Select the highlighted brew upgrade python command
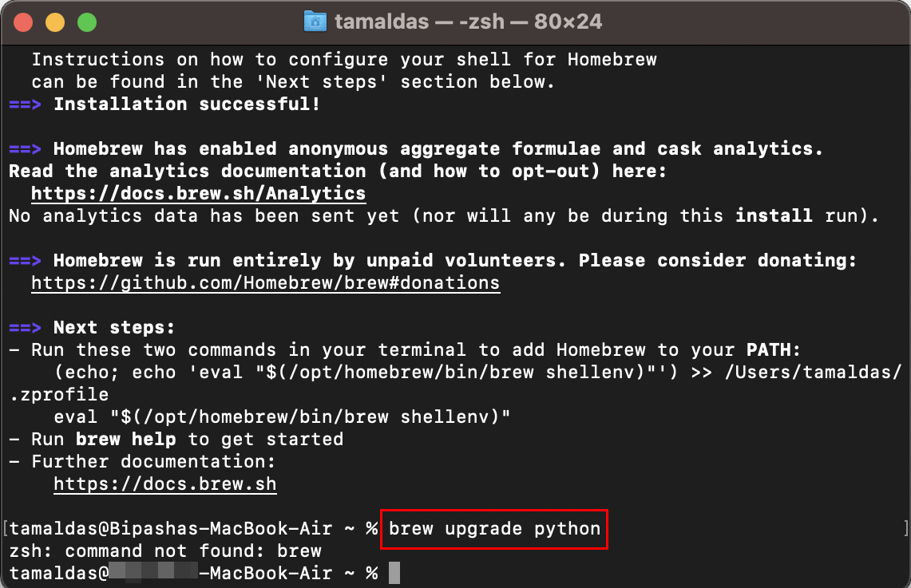This screenshot has width=911, height=588. [493, 528]
